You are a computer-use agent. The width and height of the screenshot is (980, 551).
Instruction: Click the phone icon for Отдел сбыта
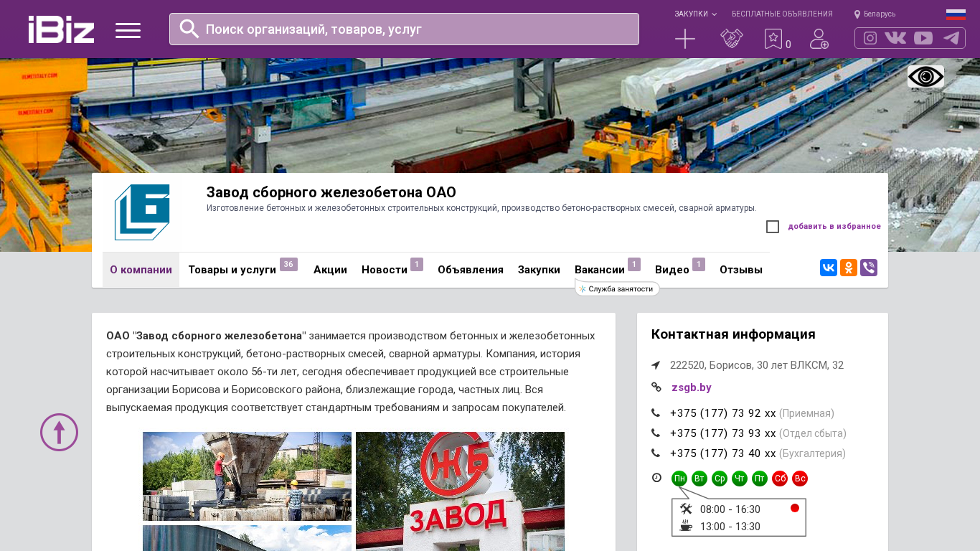coord(656,433)
